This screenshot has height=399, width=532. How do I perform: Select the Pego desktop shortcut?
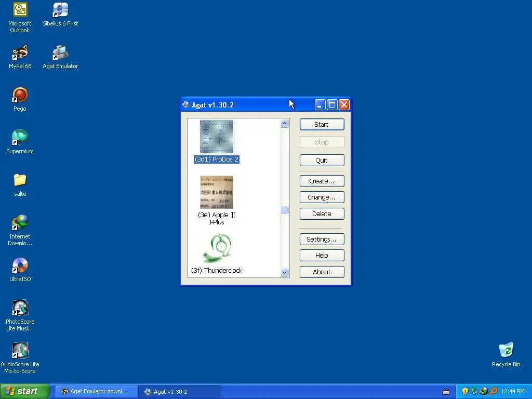(x=20, y=99)
